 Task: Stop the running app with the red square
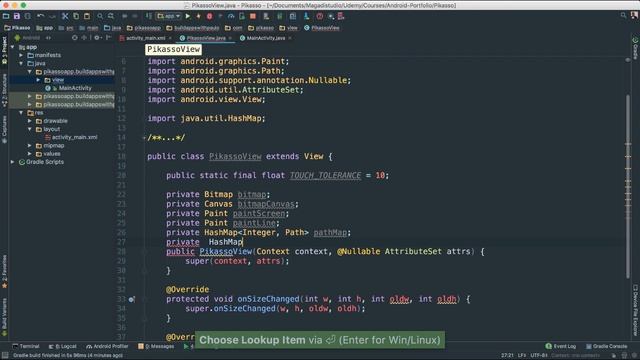pyautogui.click(x=253, y=16)
